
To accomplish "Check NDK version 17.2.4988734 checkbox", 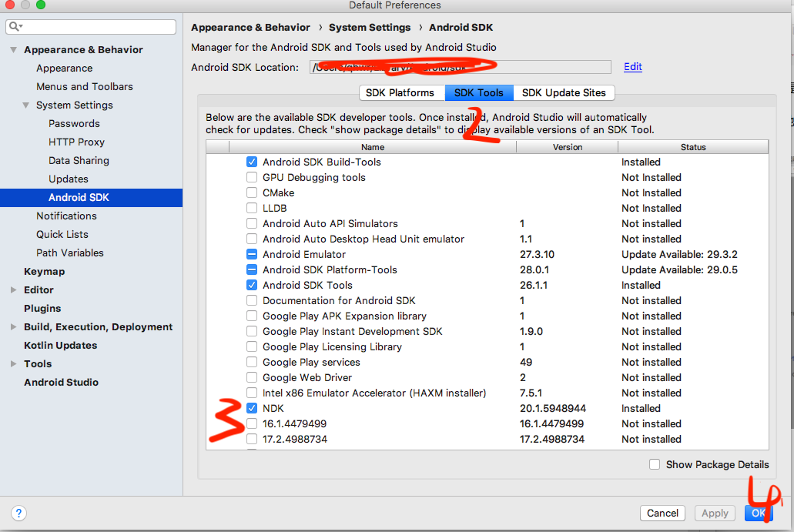I will point(252,439).
